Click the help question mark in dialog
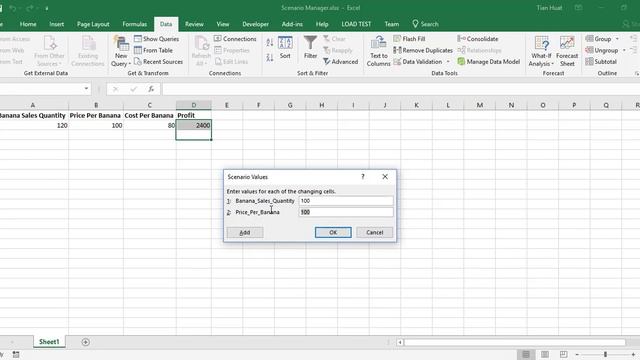The width and height of the screenshot is (640, 360). [x=362, y=177]
